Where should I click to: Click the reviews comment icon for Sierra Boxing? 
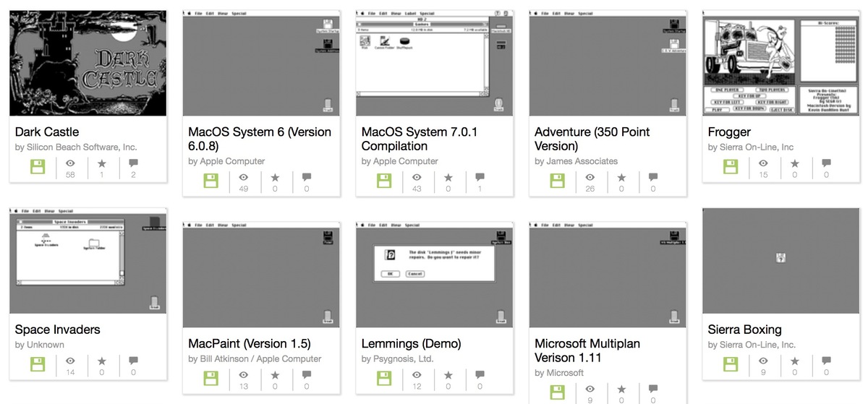826,361
